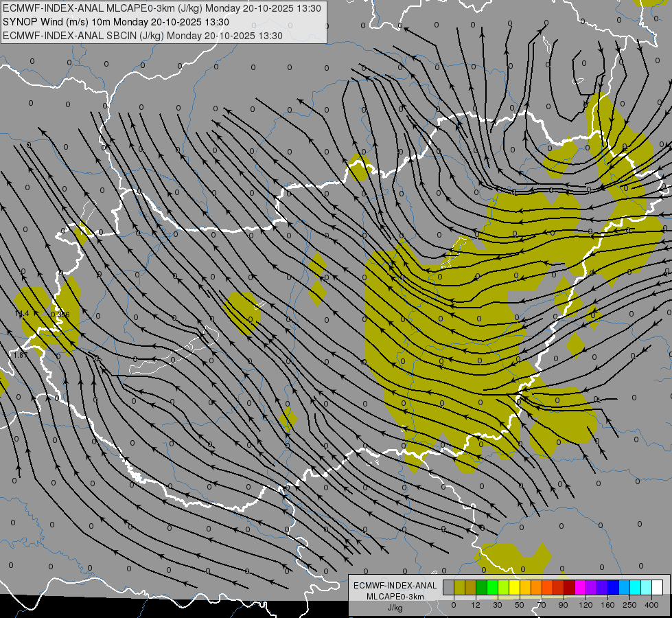Click the 1.87 value on the map

[x=21, y=355]
